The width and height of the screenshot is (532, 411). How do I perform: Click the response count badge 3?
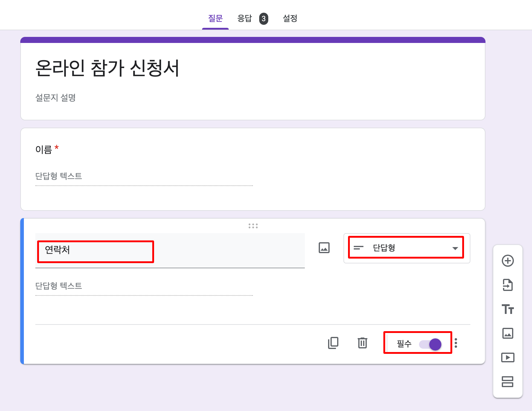tap(264, 19)
